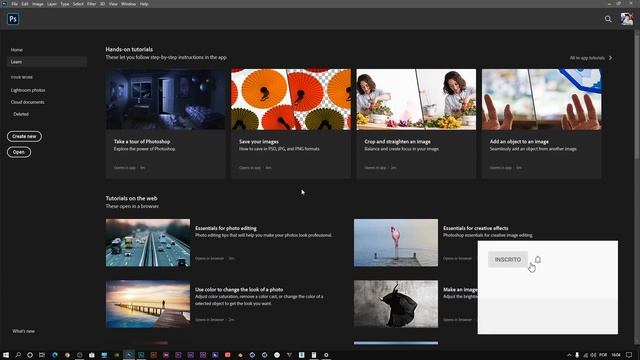Image resolution: width=640 pixels, height=360 pixels.
Task: Open Essentials for photo editing highway thumbnail
Action: (148, 243)
